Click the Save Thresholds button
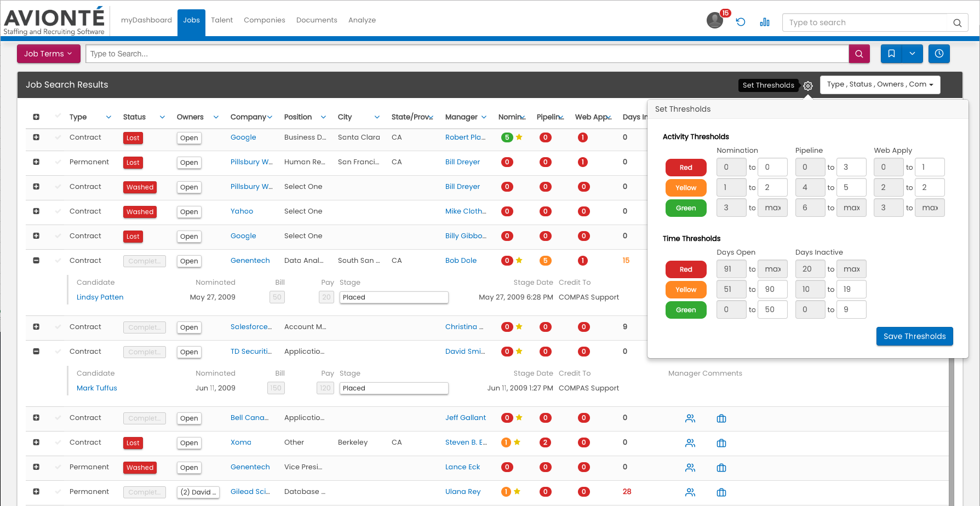 [x=914, y=336]
